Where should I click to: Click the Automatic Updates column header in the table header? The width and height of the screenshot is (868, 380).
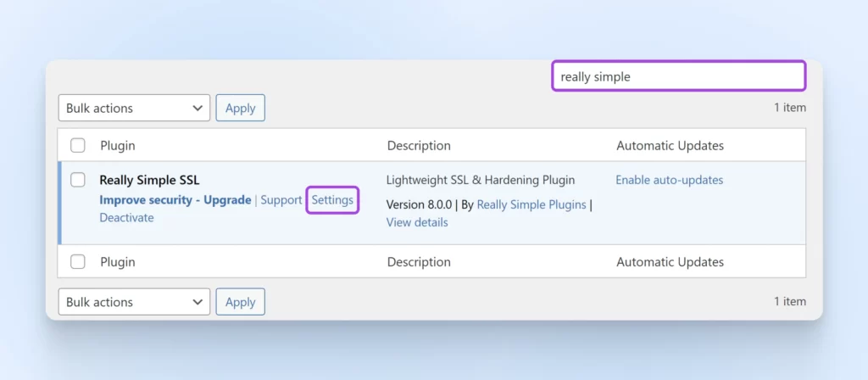(670, 145)
